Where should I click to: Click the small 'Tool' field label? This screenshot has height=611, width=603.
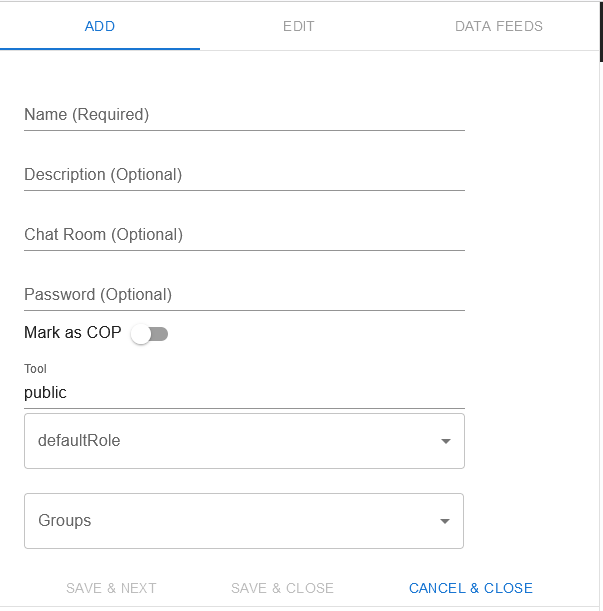pos(35,369)
